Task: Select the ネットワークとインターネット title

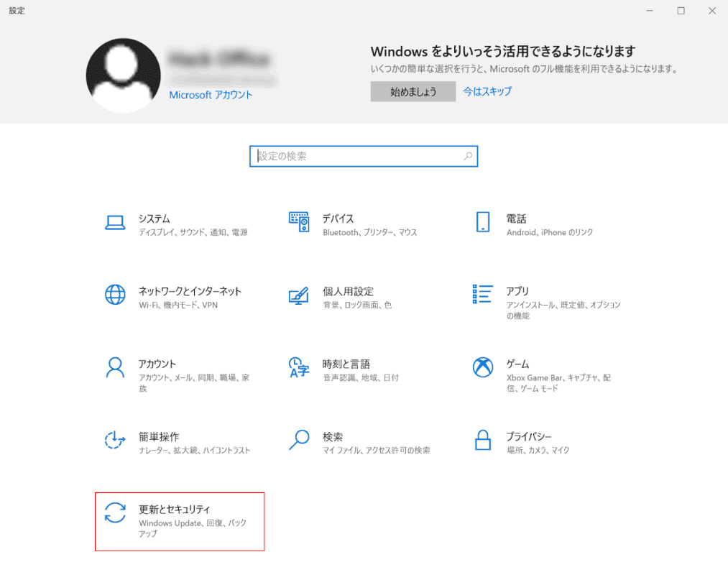Action: [x=190, y=291]
